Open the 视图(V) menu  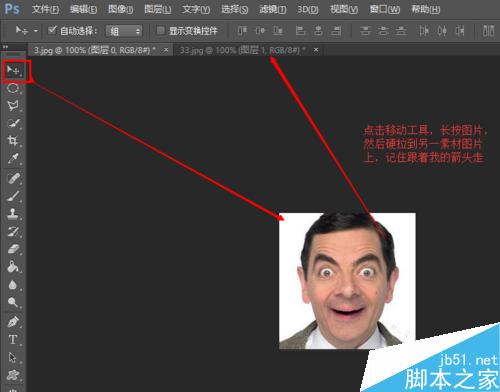tap(344, 9)
